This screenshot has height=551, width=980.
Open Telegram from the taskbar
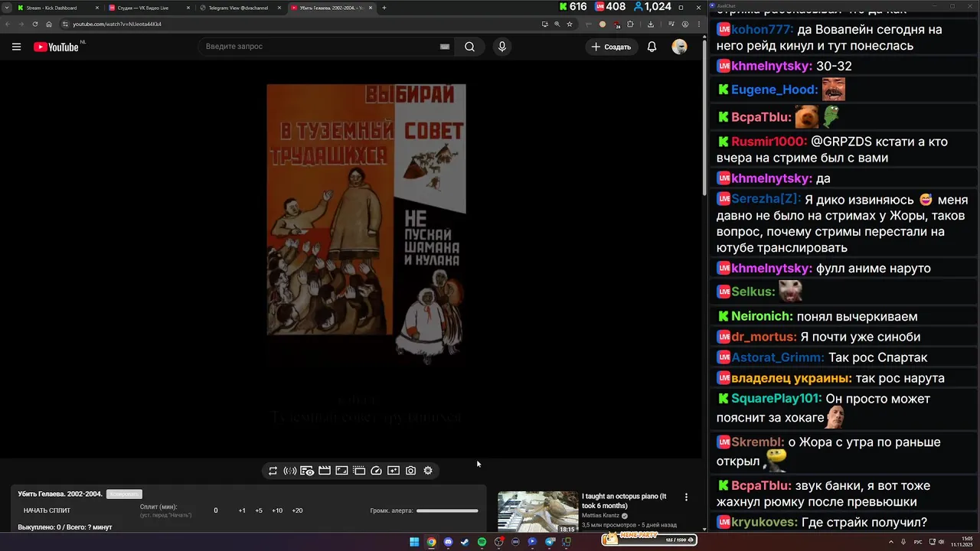pos(549,542)
